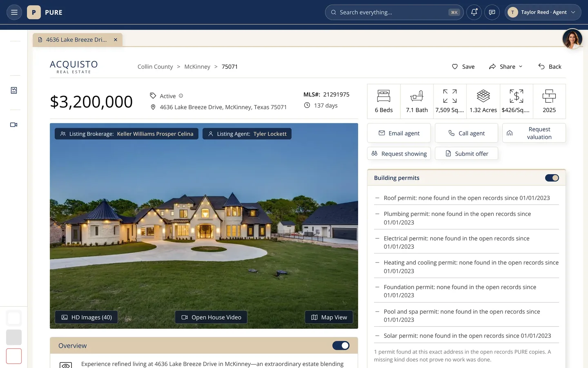
Task: Open the hamburger main menu
Action: point(14,12)
